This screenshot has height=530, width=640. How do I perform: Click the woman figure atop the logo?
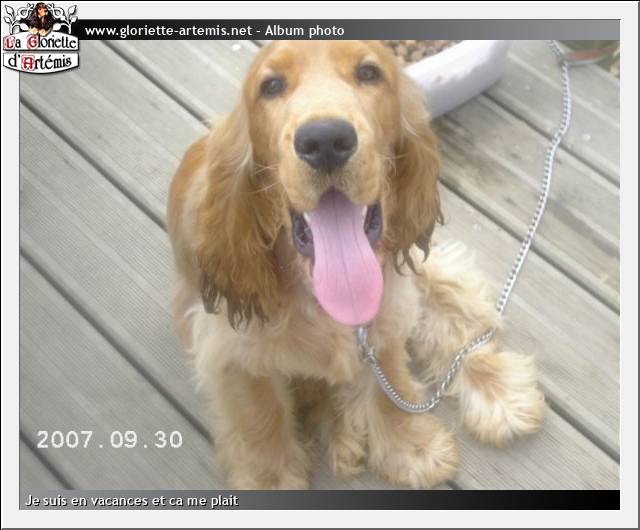[x=40, y=17]
